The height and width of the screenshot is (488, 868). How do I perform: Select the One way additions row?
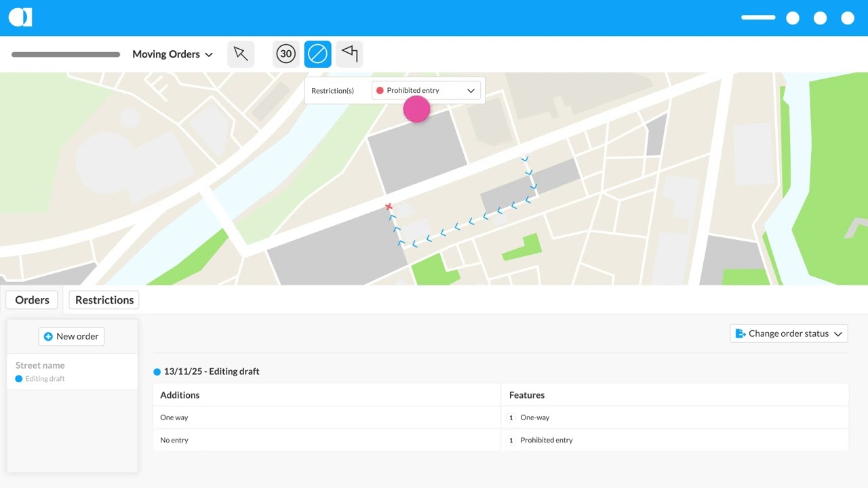tap(327, 418)
